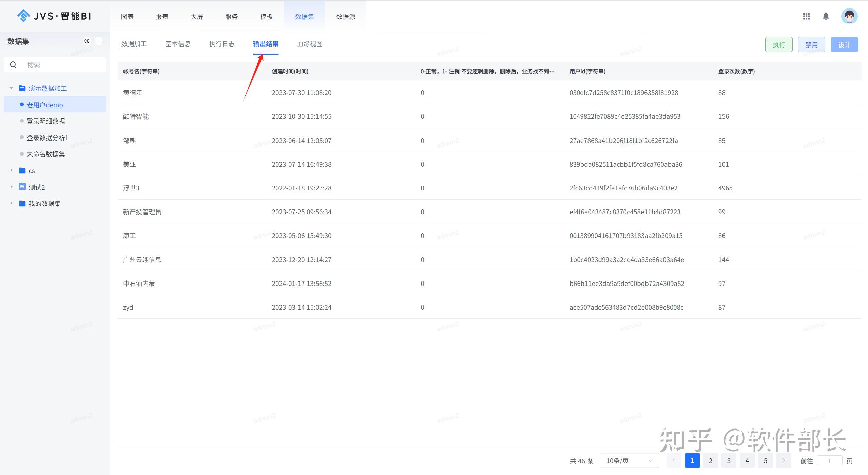This screenshot has height=475, width=868.
Task: Open the 数据源 top menu
Action: (x=345, y=17)
